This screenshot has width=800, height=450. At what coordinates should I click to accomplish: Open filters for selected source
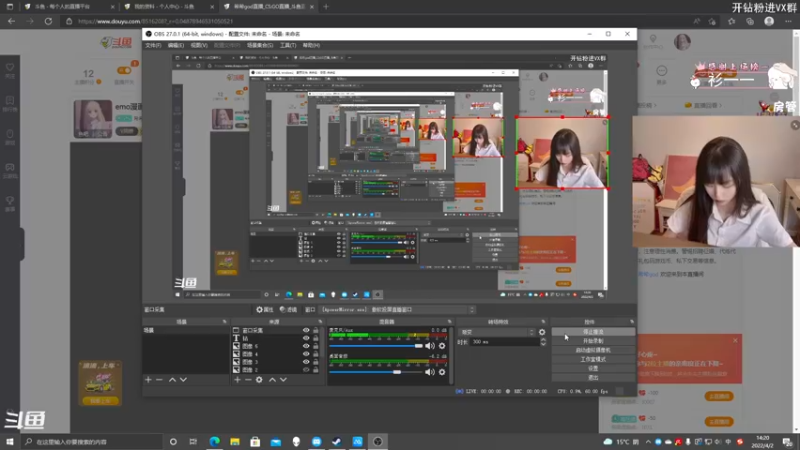288,310
